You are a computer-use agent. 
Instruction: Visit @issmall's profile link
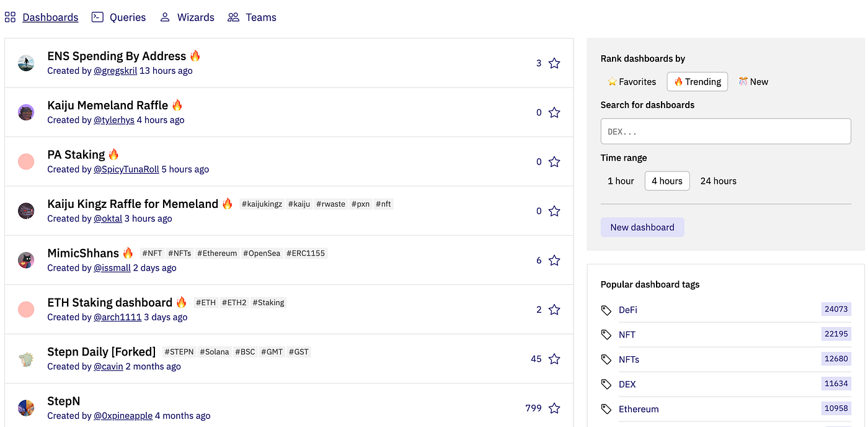[112, 267]
